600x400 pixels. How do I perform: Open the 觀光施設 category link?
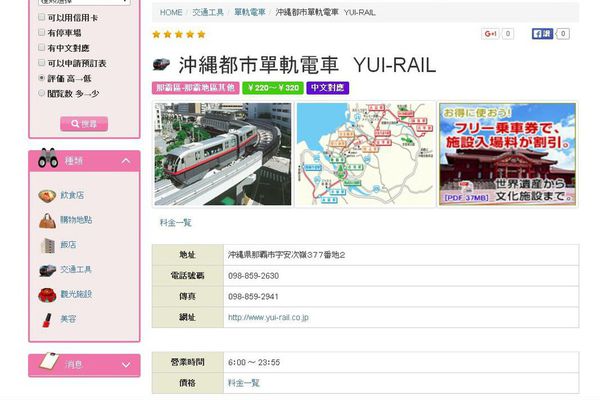(76, 294)
